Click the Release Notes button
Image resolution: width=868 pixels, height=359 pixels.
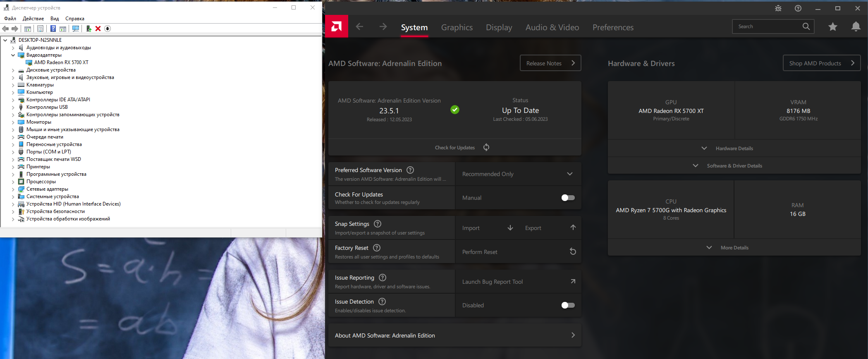point(550,63)
